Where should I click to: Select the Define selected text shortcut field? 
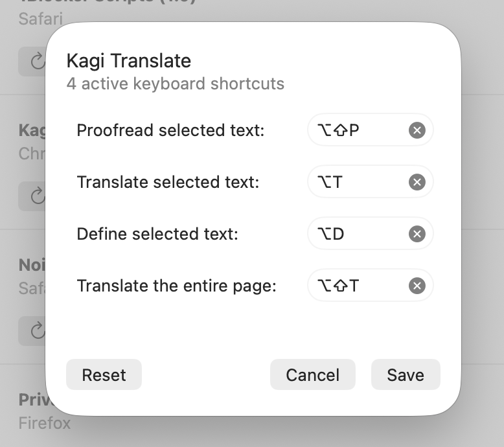(x=356, y=234)
